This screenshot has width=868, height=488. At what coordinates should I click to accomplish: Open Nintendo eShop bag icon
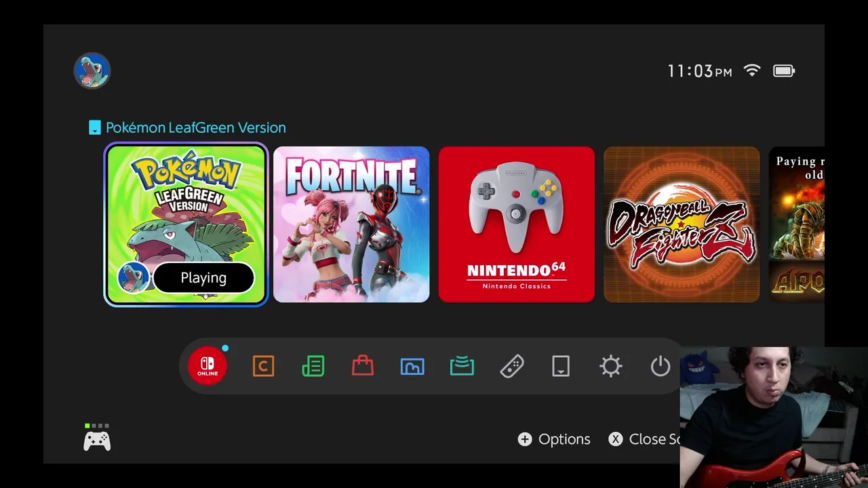coord(363,367)
